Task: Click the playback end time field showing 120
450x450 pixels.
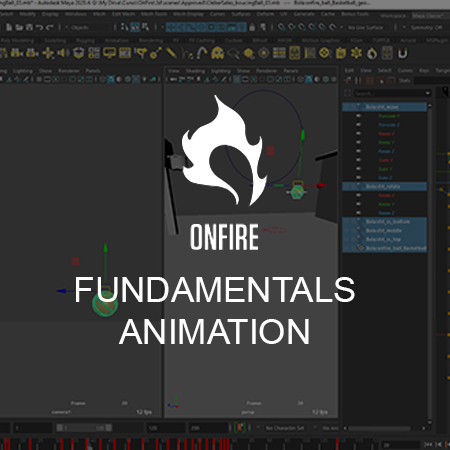Action: [165, 428]
